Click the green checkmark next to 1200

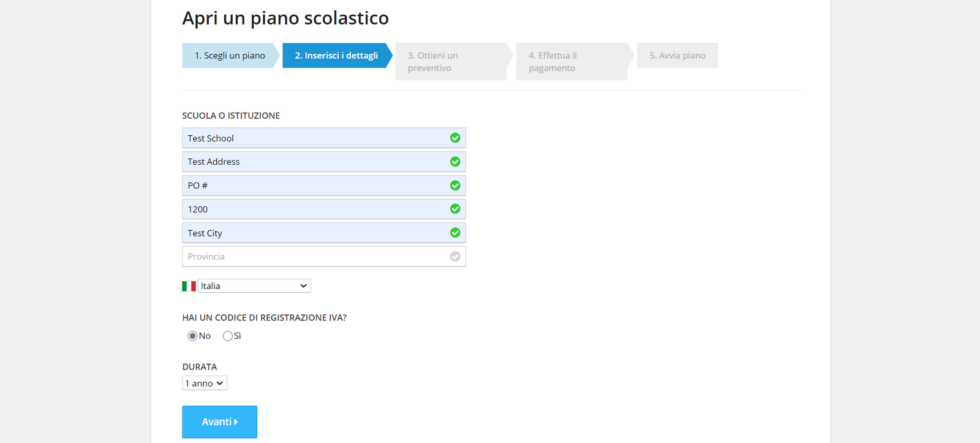click(x=455, y=209)
